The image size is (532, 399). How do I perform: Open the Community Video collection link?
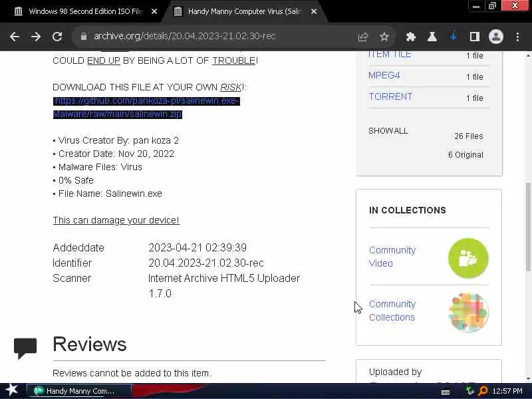(x=392, y=257)
